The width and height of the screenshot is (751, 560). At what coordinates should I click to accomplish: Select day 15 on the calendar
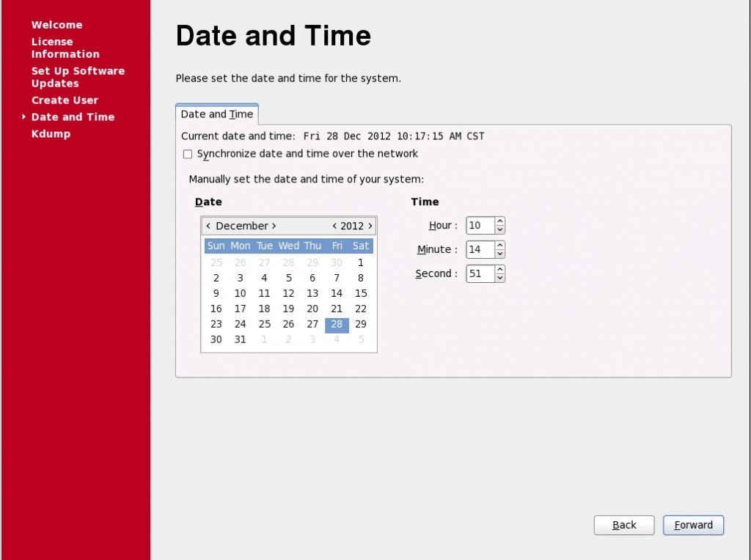(x=361, y=293)
